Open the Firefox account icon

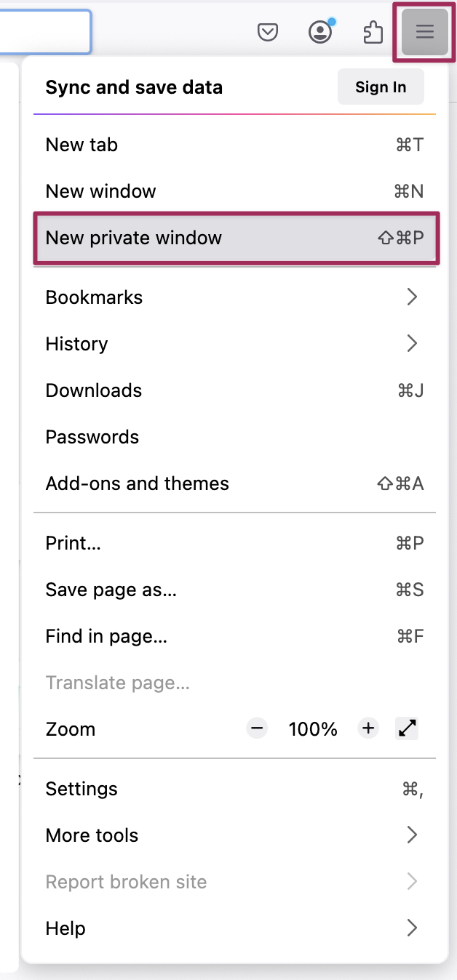[320, 32]
